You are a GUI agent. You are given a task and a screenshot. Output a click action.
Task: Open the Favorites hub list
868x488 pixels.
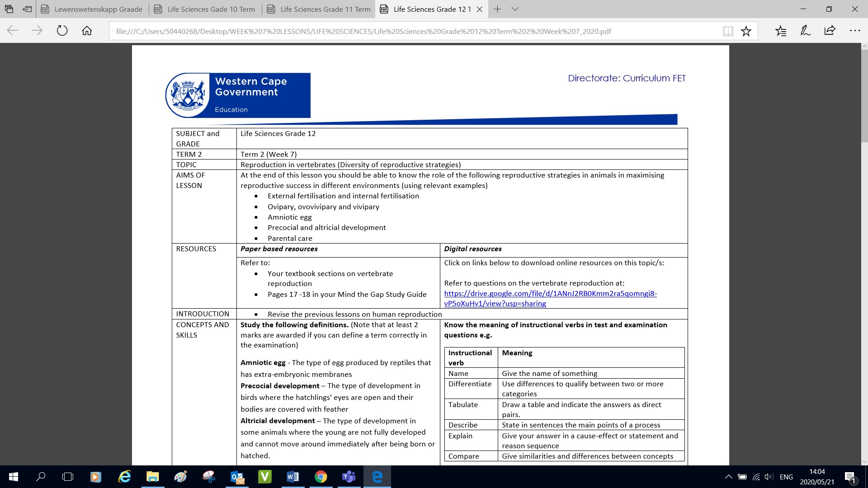pyautogui.click(x=781, y=31)
